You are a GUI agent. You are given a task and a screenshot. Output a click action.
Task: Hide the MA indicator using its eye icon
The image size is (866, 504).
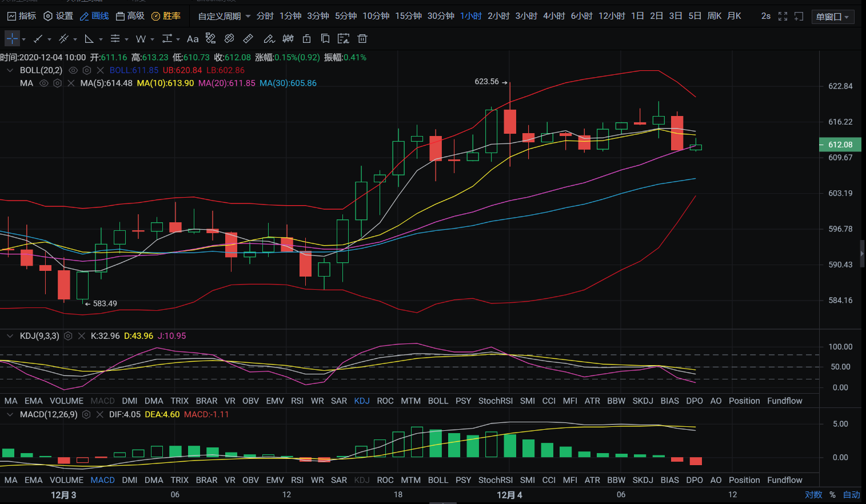(x=44, y=83)
